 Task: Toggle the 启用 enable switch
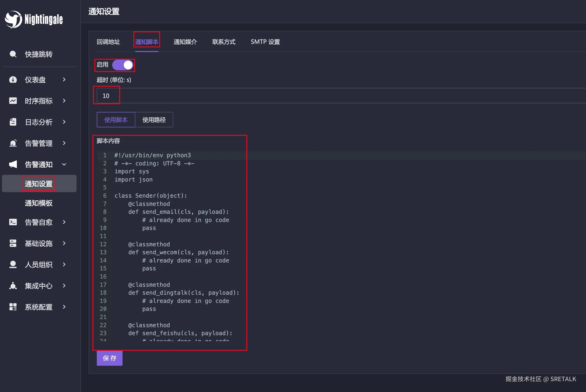click(x=123, y=65)
